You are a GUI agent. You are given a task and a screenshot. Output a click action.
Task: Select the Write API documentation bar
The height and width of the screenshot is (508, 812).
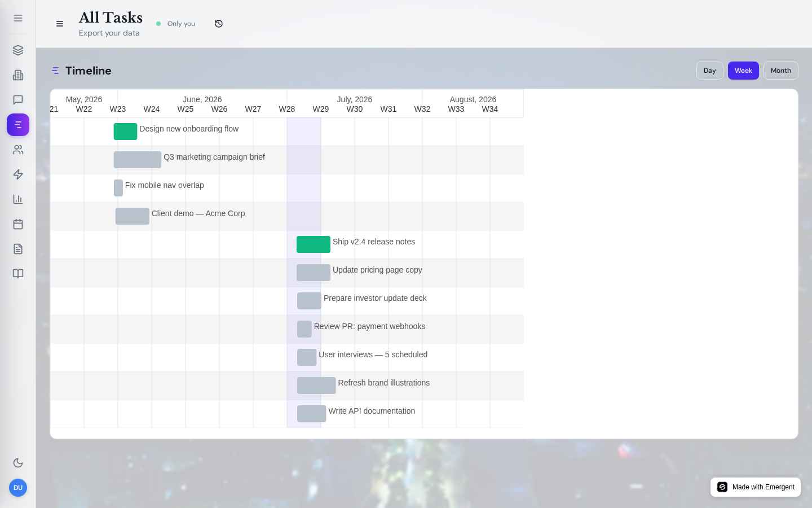point(312,414)
